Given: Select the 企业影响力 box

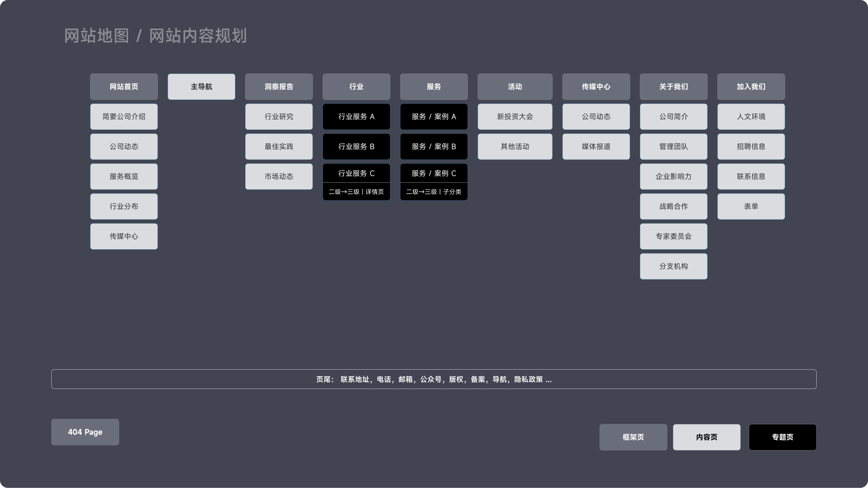Looking at the screenshot, I should coord(673,177).
